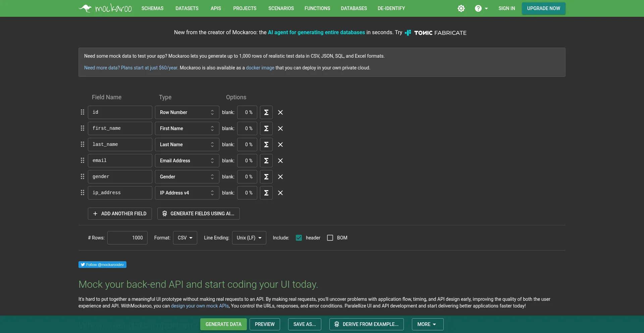Remove the first_name field

pos(280,128)
